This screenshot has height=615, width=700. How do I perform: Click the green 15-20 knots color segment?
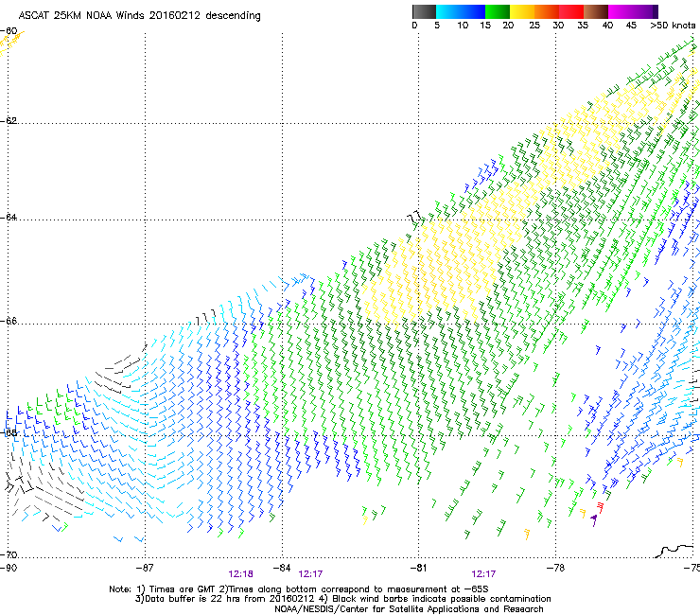[x=498, y=11]
